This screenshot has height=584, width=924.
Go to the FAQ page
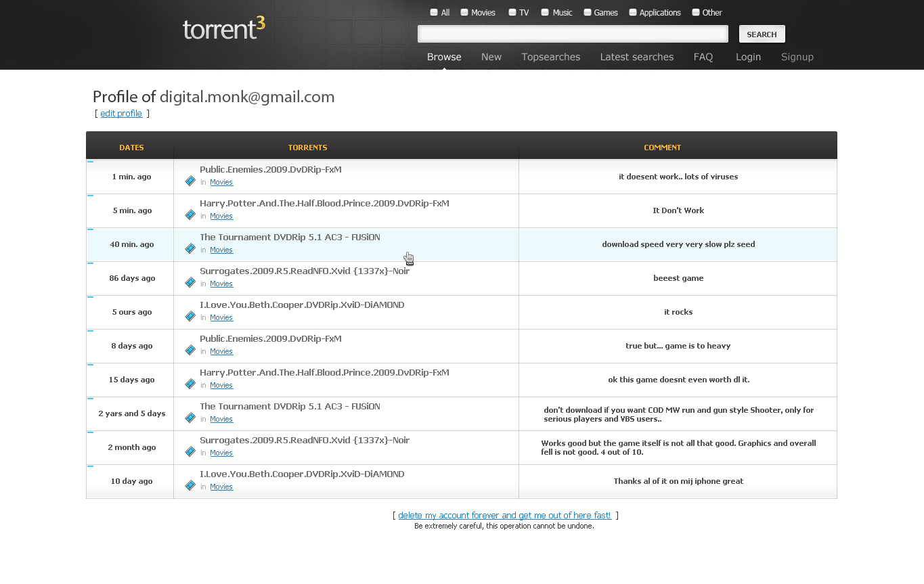tap(703, 57)
